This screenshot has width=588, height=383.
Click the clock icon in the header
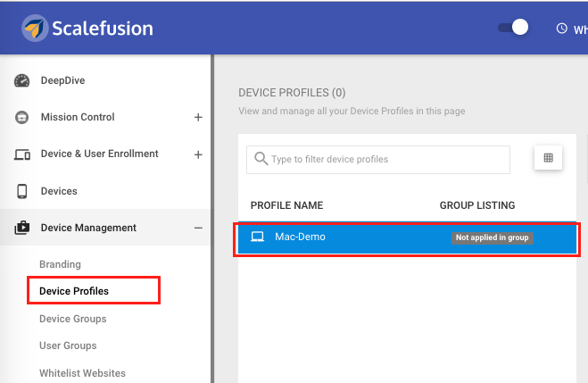(x=561, y=29)
